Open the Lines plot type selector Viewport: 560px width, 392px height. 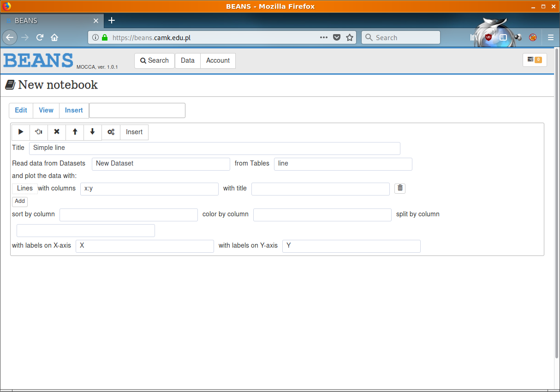click(x=25, y=188)
